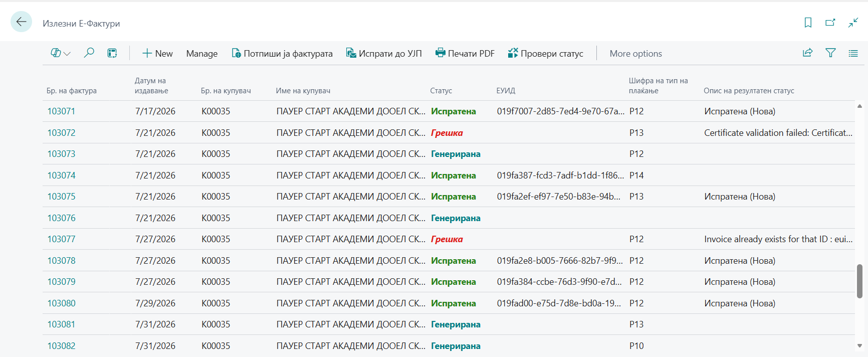Open this page in a new window

click(x=830, y=23)
